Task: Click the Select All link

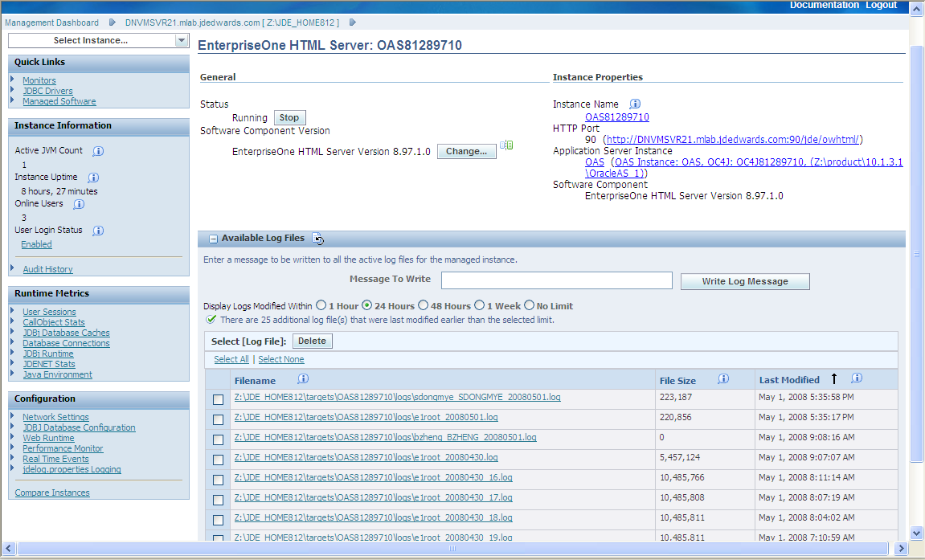Action: (x=231, y=359)
